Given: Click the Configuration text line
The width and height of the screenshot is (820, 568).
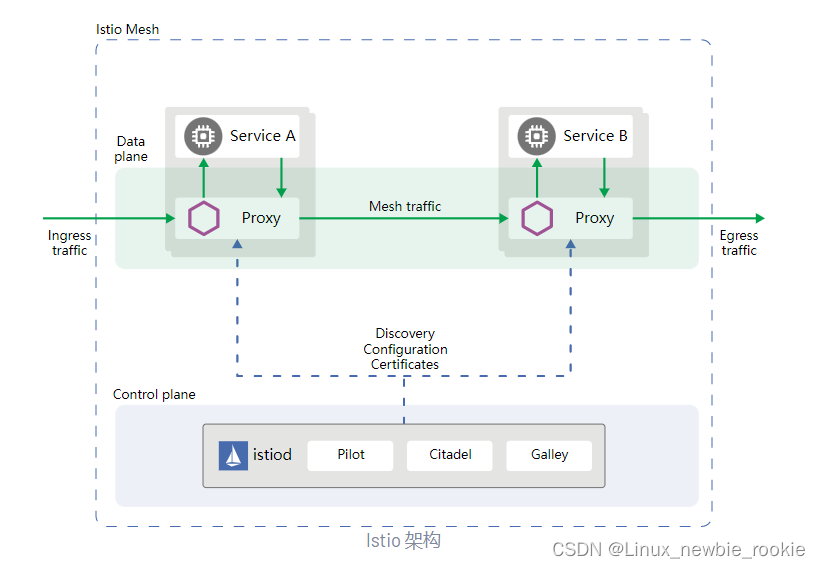Looking at the screenshot, I should pos(405,349).
